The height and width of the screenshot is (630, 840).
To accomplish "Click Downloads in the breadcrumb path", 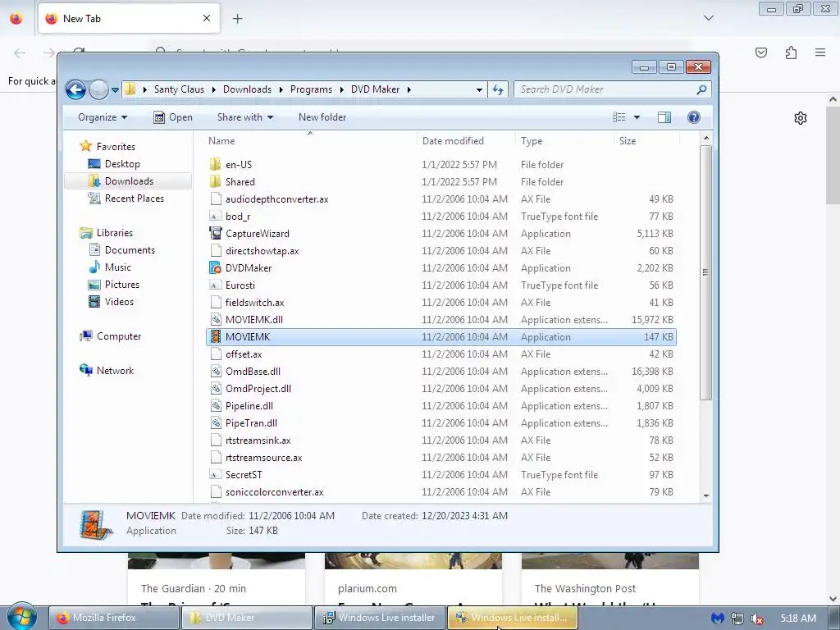I will point(247,89).
